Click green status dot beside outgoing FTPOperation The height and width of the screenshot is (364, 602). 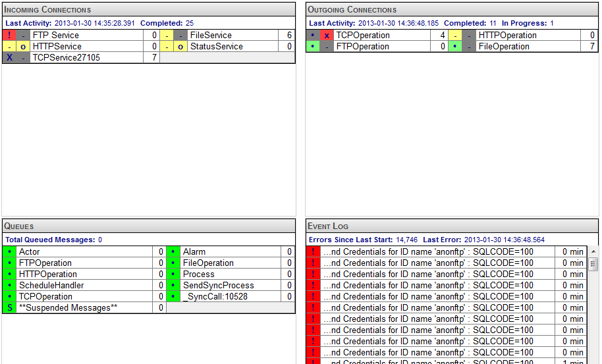pyautogui.click(x=313, y=47)
